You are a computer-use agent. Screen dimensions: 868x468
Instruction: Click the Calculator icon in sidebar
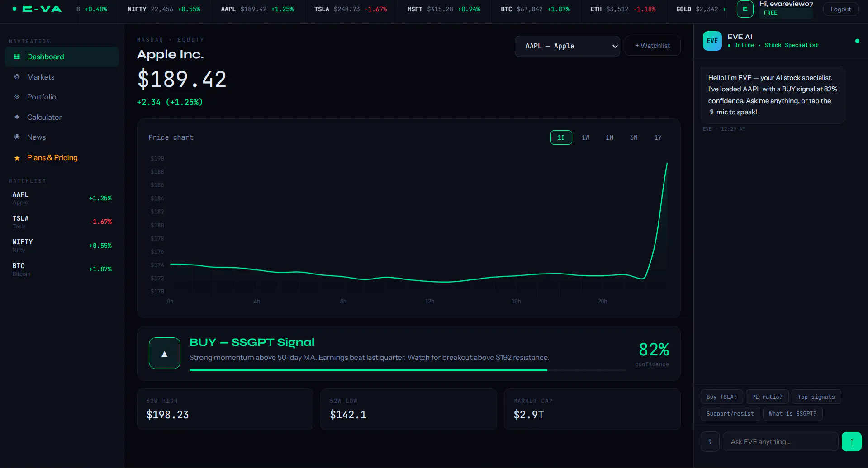17,117
